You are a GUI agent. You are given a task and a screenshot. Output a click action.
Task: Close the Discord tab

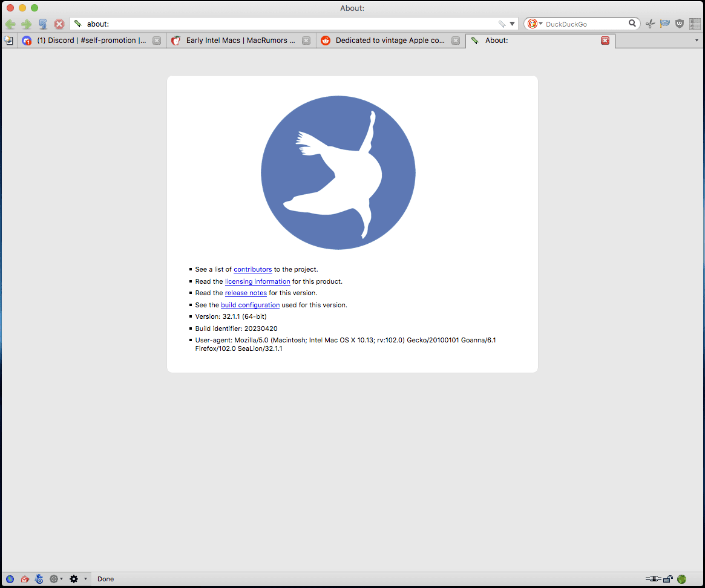157,41
